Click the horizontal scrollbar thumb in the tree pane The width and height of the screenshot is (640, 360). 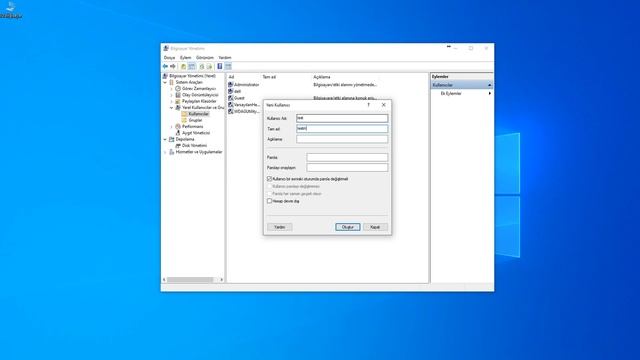(x=190, y=280)
